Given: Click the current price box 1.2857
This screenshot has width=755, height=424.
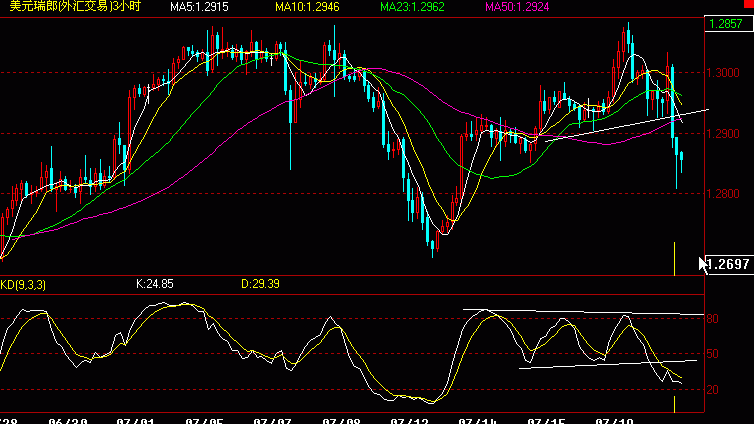Looking at the screenshot, I should point(729,24).
